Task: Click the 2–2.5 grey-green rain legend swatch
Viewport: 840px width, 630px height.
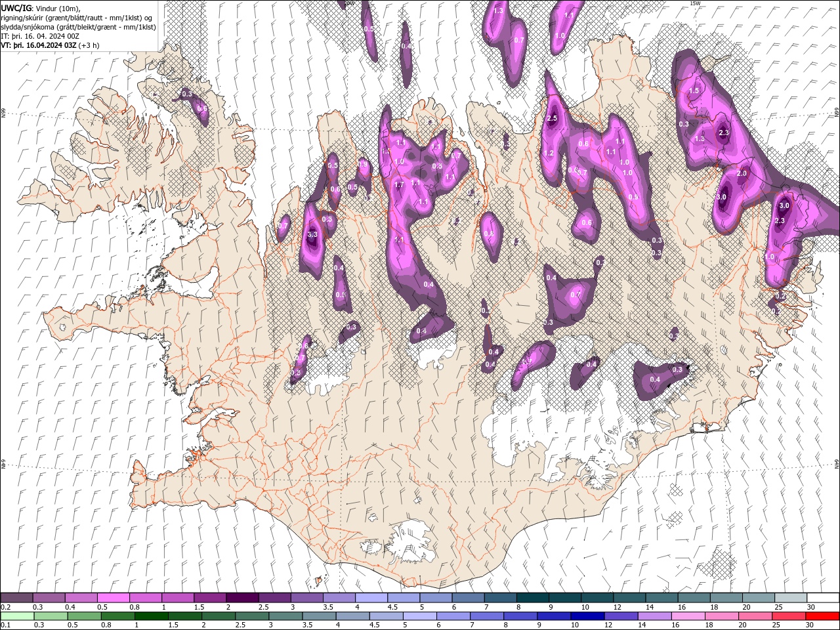Action: click(x=219, y=616)
